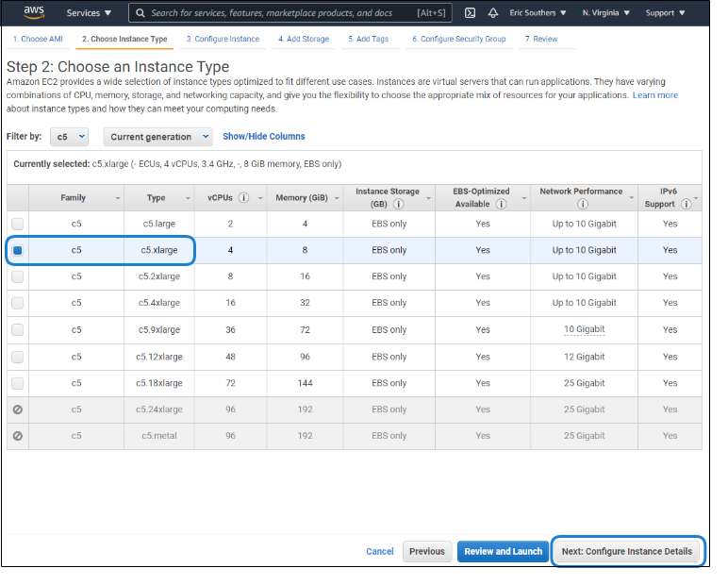The image size is (728, 585).
Task: Click the AWS logo home icon
Action: (x=34, y=12)
